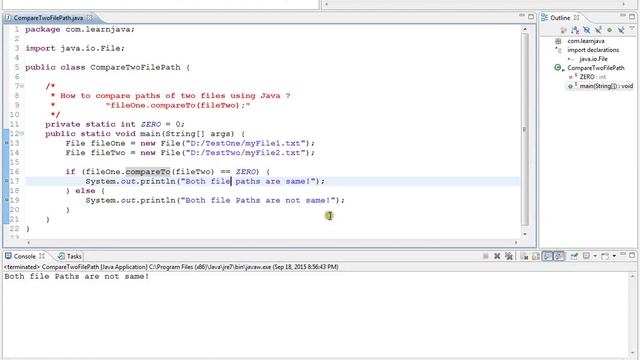Toggle Hide Non-Public Members green circle icon
The image size is (640, 360).
(609, 30)
